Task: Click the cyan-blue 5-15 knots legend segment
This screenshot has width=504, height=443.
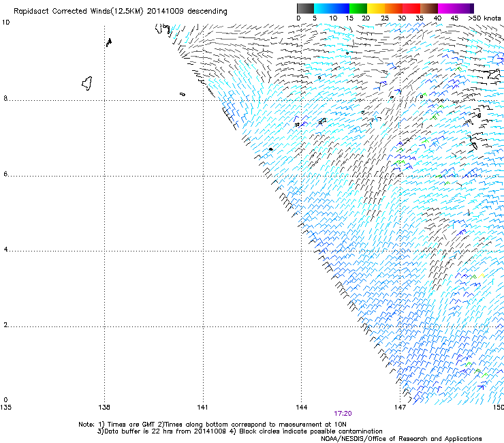Action: click(332, 8)
